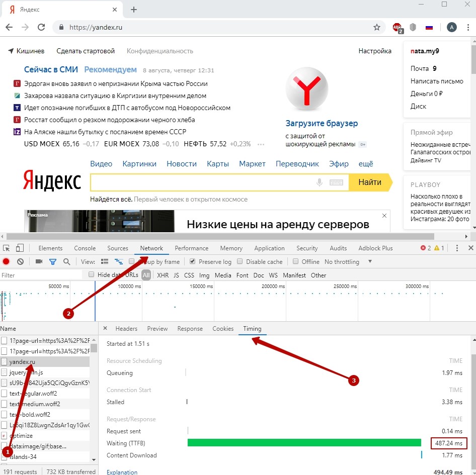This screenshot has width=476, height=475.
Task: Click the yellow Найти search button
Action: pos(370,182)
